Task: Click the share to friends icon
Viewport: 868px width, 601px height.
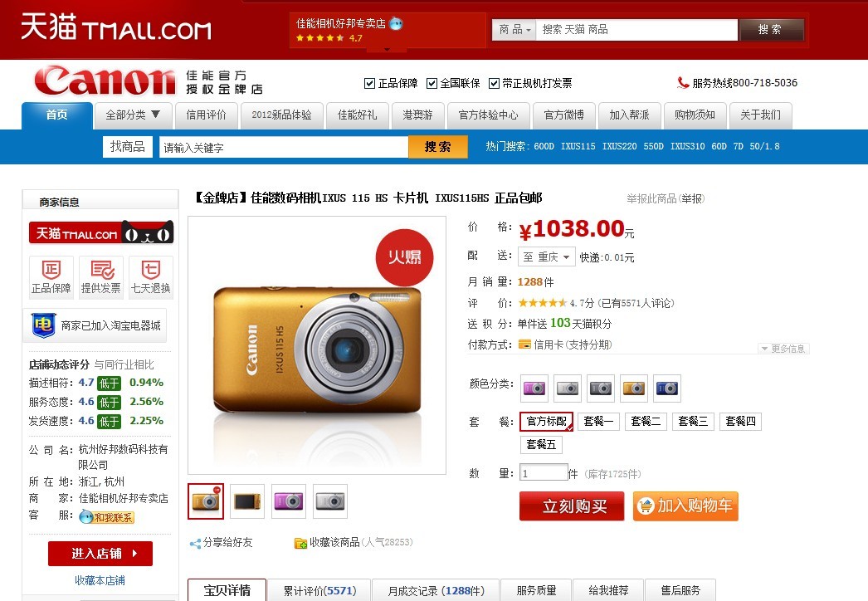Action: pyautogui.click(x=195, y=544)
